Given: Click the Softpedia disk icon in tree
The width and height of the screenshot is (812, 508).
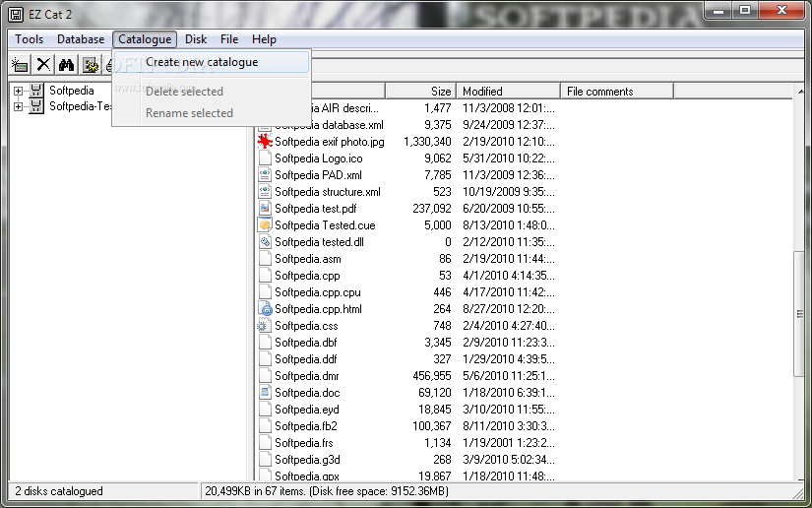Looking at the screenshot, I should [x=36, y=91].
